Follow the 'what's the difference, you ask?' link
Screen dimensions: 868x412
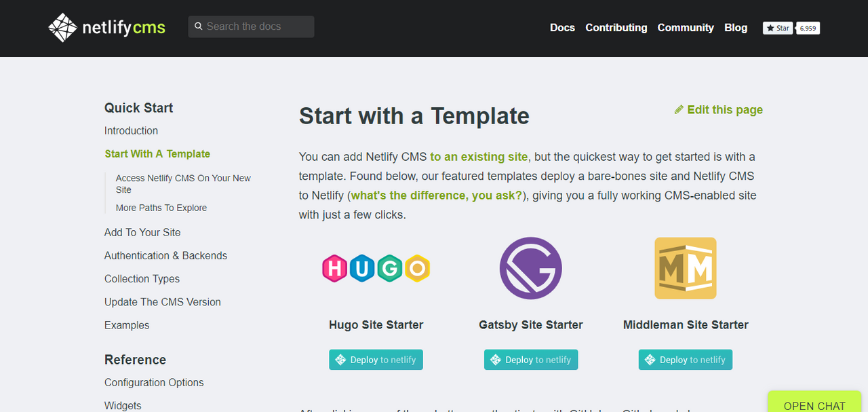pos(437,195)
